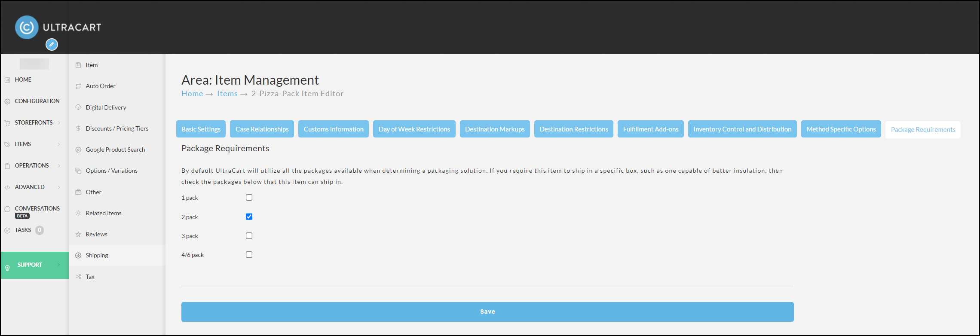The width and height of the screenshot is (980, 336).
Task: Uncheck the 2 pack checkbox
Action: [x=249, y=217]
